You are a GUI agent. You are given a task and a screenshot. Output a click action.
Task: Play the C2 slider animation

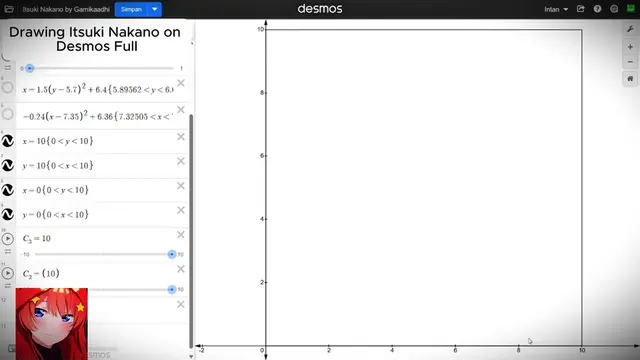7,273
